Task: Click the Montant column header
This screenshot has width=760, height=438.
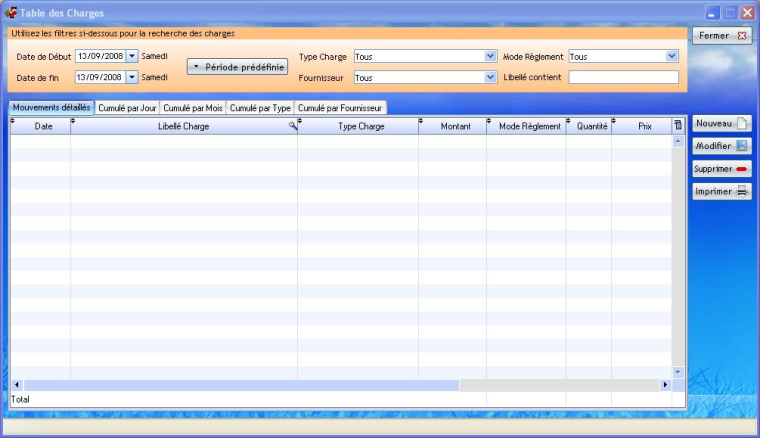Action: click(452, 126)
